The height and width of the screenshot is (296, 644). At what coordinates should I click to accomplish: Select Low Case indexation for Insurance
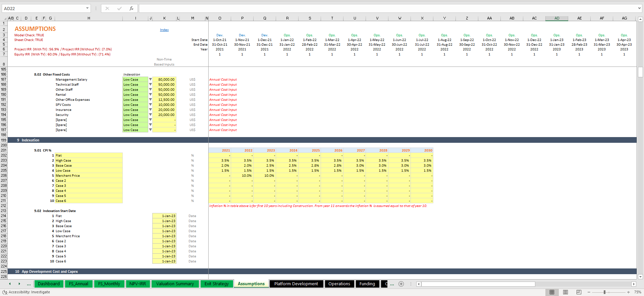(135, 110)
